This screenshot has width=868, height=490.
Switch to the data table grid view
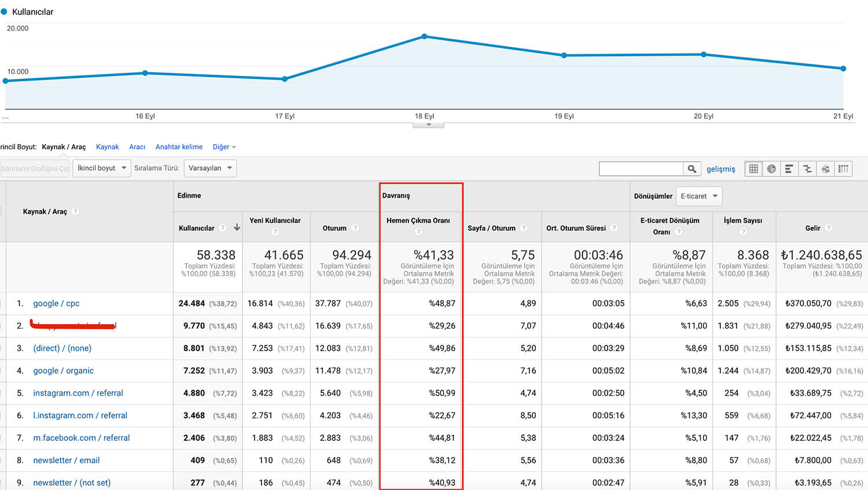pos(753,168)
